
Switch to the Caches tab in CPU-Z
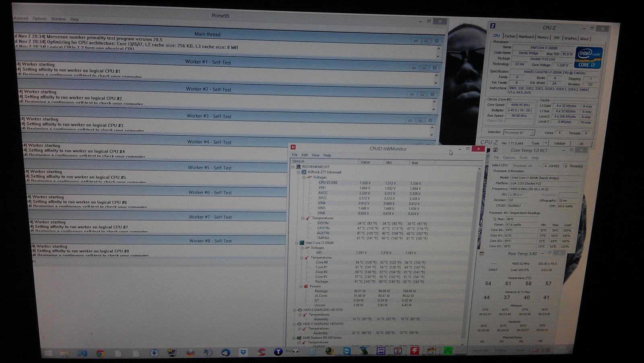pos(510,36)
